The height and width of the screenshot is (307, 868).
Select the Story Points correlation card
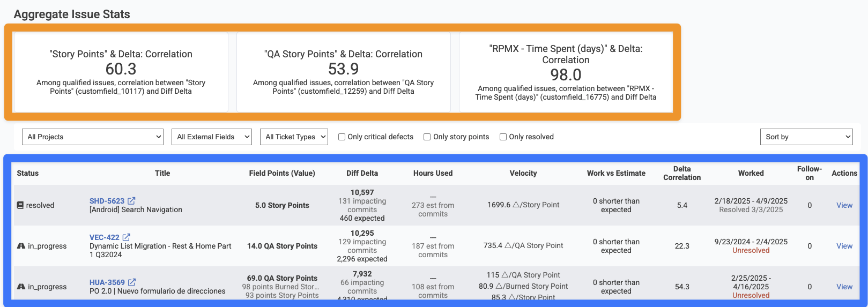121,72
